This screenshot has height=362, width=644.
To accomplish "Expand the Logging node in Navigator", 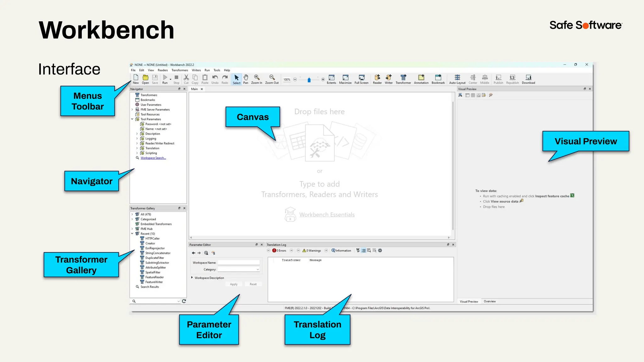I will coord(137,139).
